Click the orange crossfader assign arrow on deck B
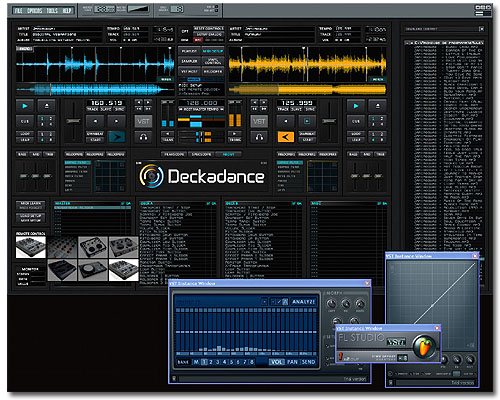Image resolution: width=500 pixels, height=400 pixels. [286, 137]
